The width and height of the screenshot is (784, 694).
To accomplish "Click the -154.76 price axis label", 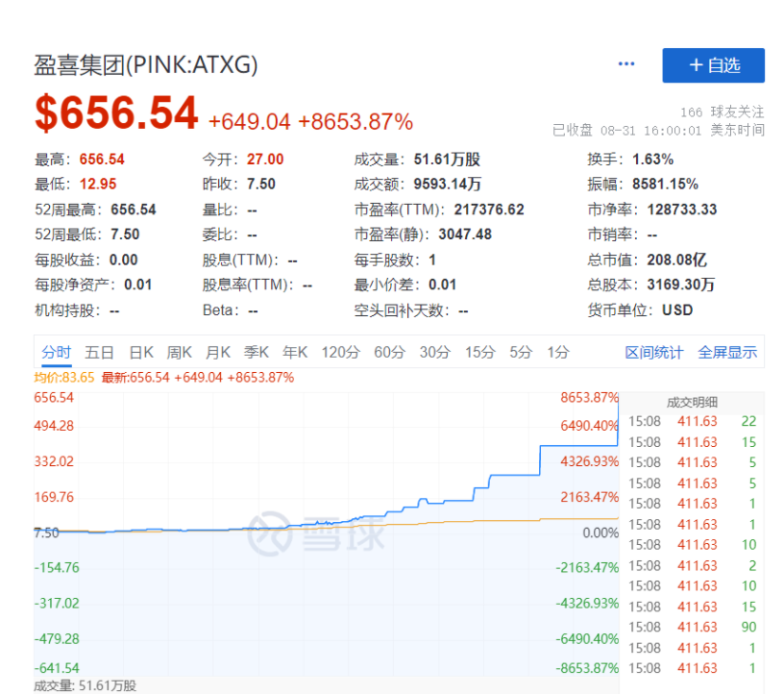I will [x=57, y=567].
